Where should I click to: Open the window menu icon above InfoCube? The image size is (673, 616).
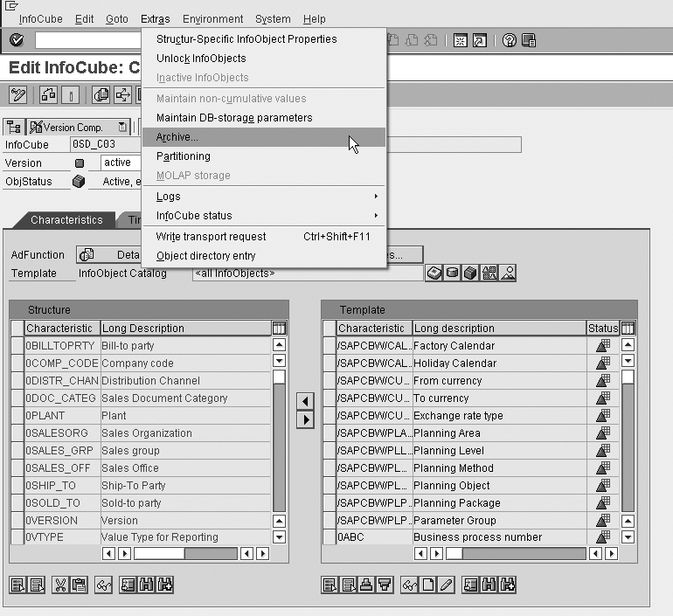pyautogui.click(x=11, y=5)
